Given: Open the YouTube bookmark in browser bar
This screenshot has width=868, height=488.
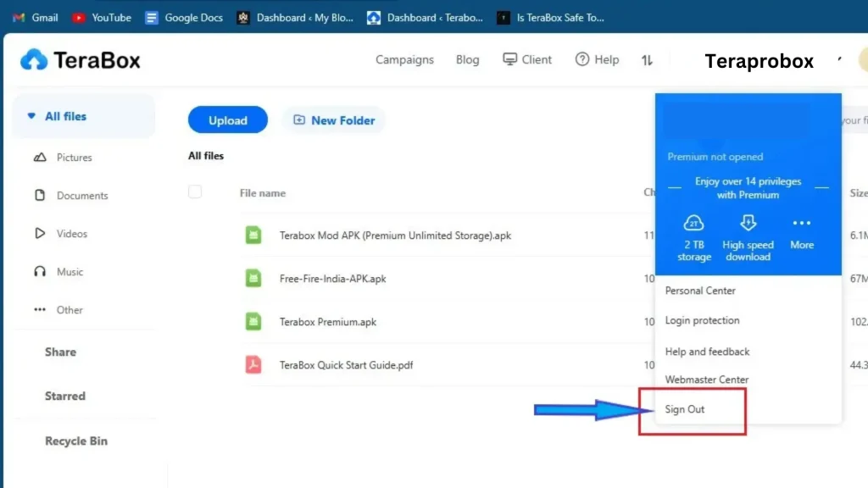Looking at the screenshot, I should (102, 17).
